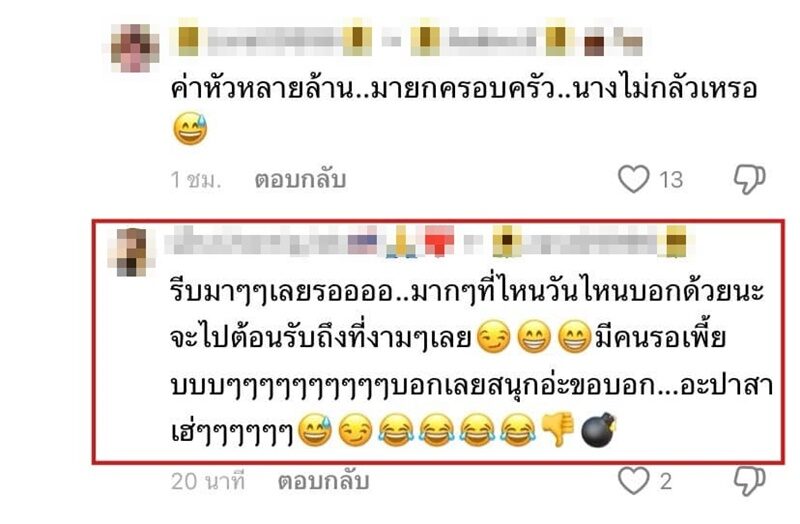Click sweating grin emoji under first comment
This screenshot has width=800, height=524.
(x=190, y=129)
